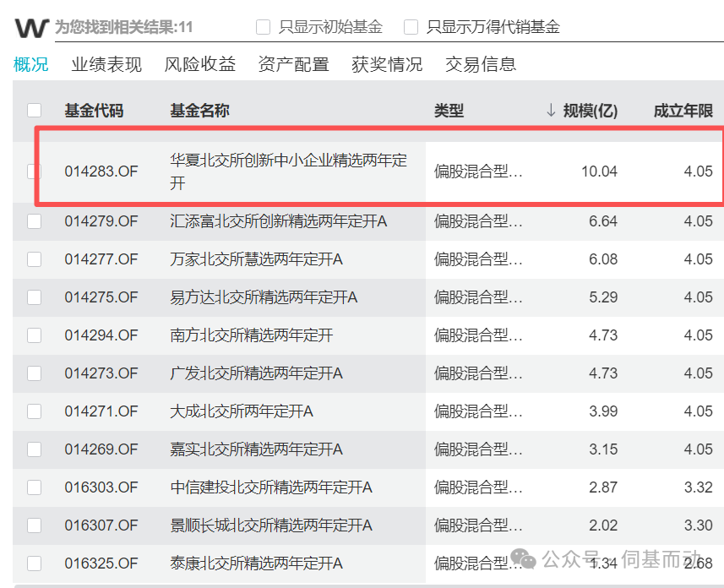Switch to the 业绩表现 tab
This screenshot has width=724, height=588.
coord(106,64)
